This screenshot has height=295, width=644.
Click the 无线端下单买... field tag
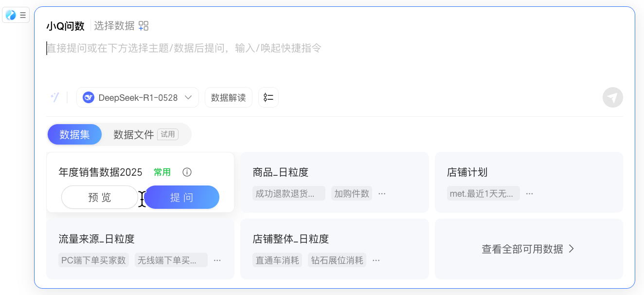(171, 260)
